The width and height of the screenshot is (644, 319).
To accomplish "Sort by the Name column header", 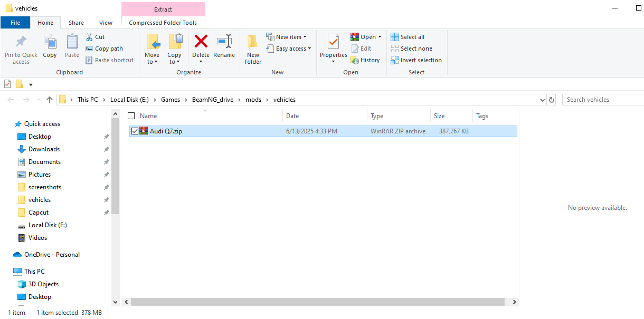I will click(x=206, y=116).
